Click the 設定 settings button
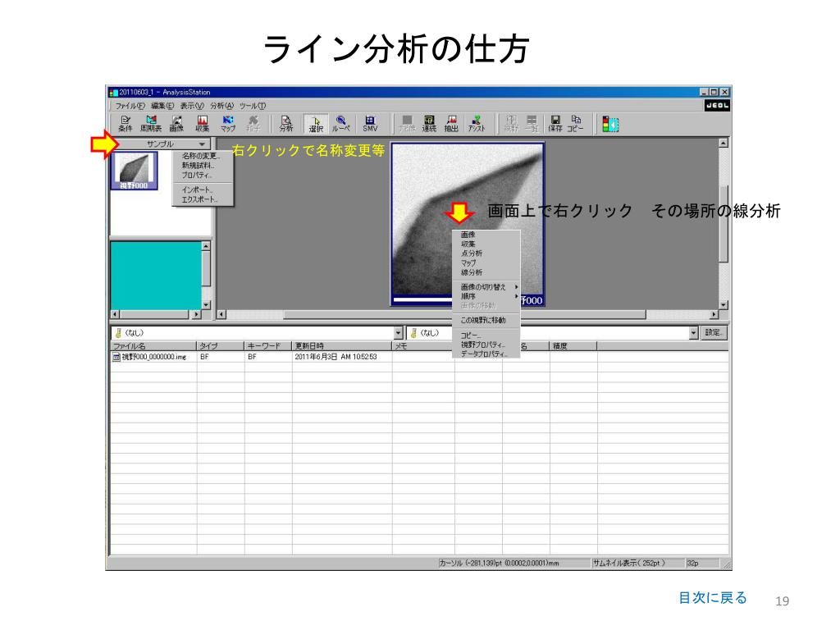840x630 pixels. 714,333
